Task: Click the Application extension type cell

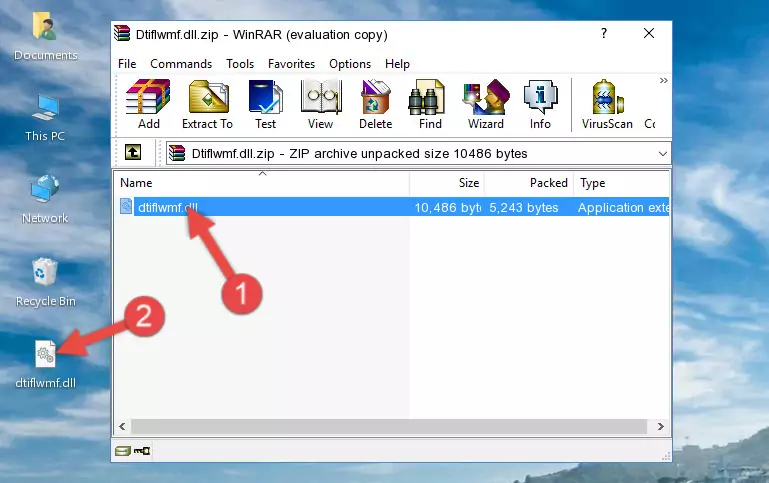Action: pos(623,207)
